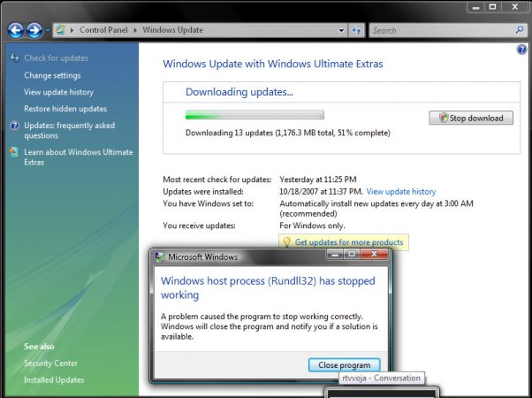Click 'For Windows only.' text
The height and width of the screenshot is (398, 532).
pyautogui.click(x=312, y=226)
